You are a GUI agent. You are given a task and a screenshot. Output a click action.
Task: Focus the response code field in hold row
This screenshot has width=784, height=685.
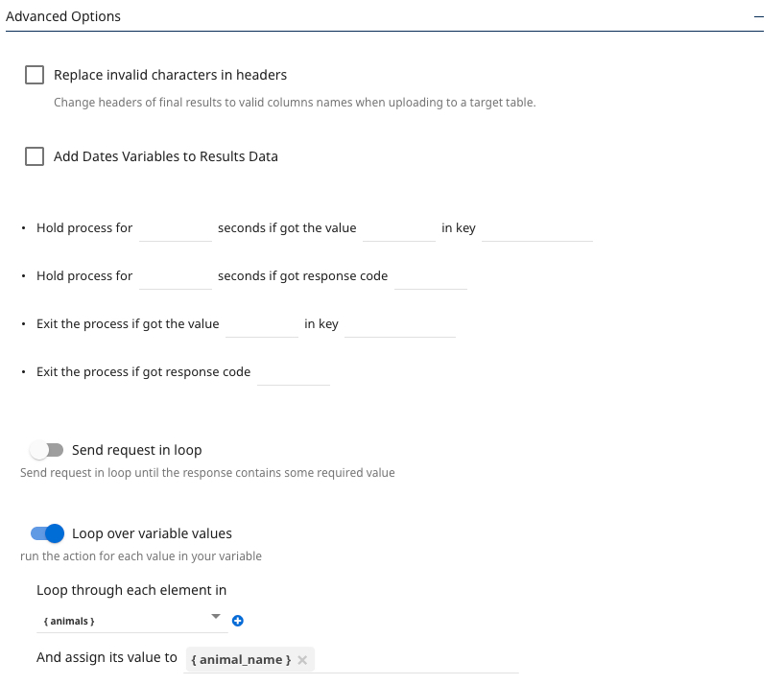[430, 276]
